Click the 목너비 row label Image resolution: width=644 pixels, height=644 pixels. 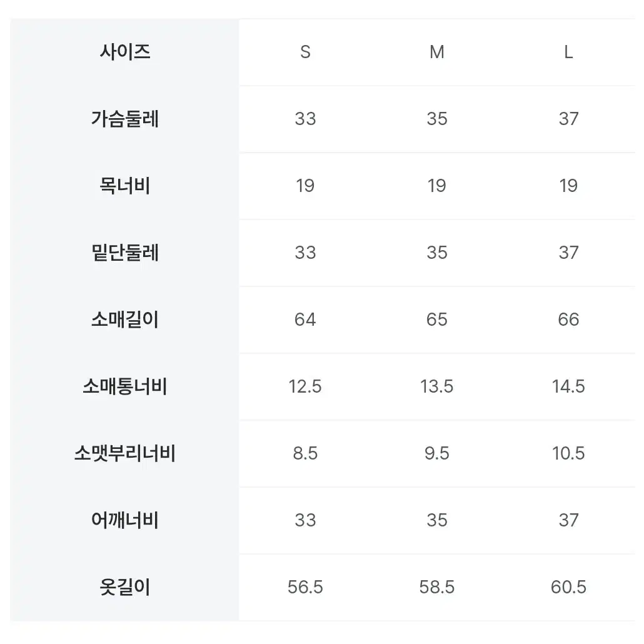point(125,186)
